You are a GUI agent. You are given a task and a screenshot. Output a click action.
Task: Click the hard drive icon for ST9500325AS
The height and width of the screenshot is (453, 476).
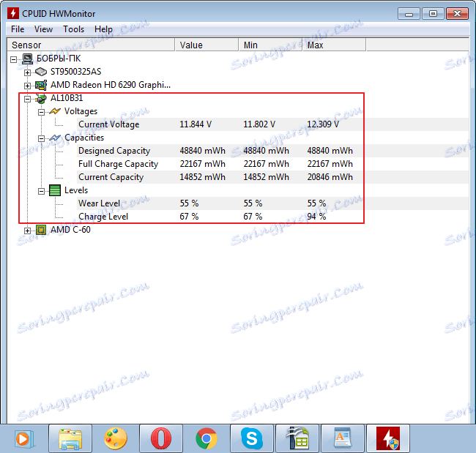tap(41, 72)
